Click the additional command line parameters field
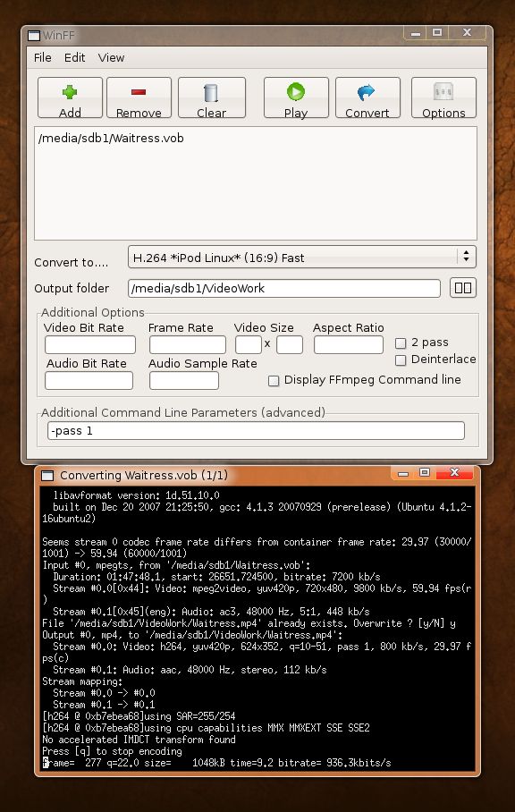The width and height of the screenshot is (515, 812). point(256,431)
